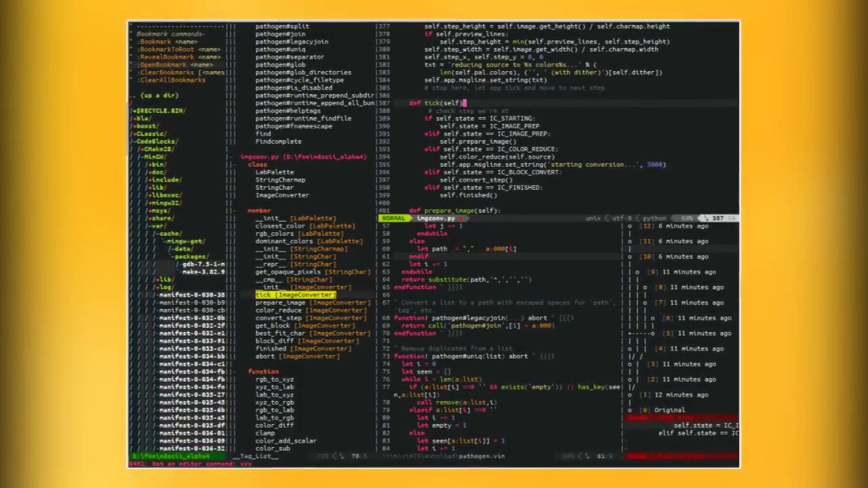Open manifest-0-030-38 file

click(191, 295)
